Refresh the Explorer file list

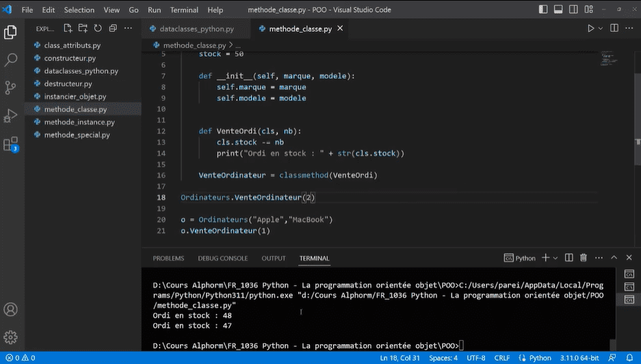pyautogui.click(x=98, y=28)
